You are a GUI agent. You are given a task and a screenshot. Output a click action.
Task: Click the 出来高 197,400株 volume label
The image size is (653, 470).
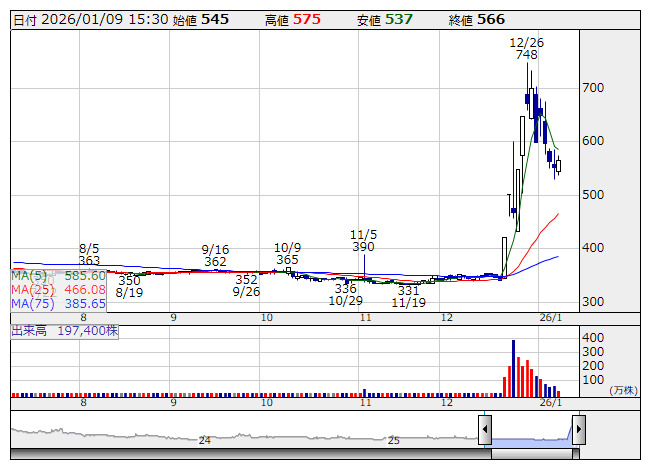65,329
